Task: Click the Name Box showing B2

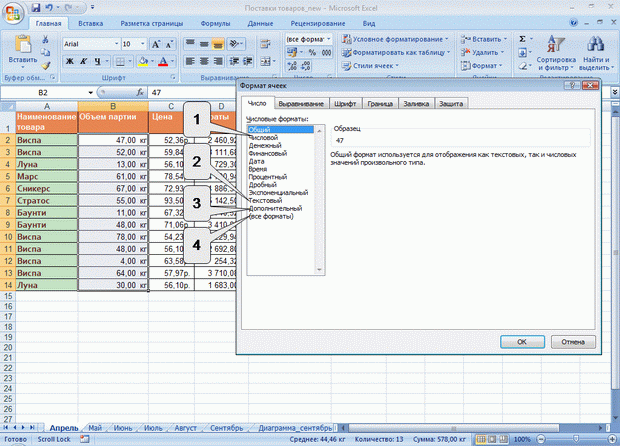Action: [x=43, y=93]
